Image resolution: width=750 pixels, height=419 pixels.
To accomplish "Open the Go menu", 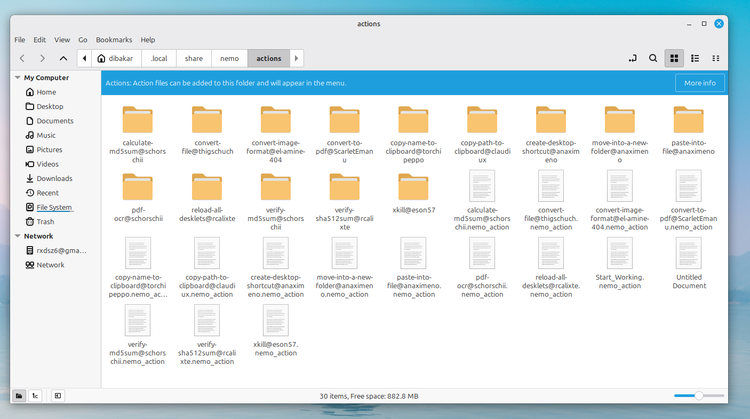I will 83,40.
